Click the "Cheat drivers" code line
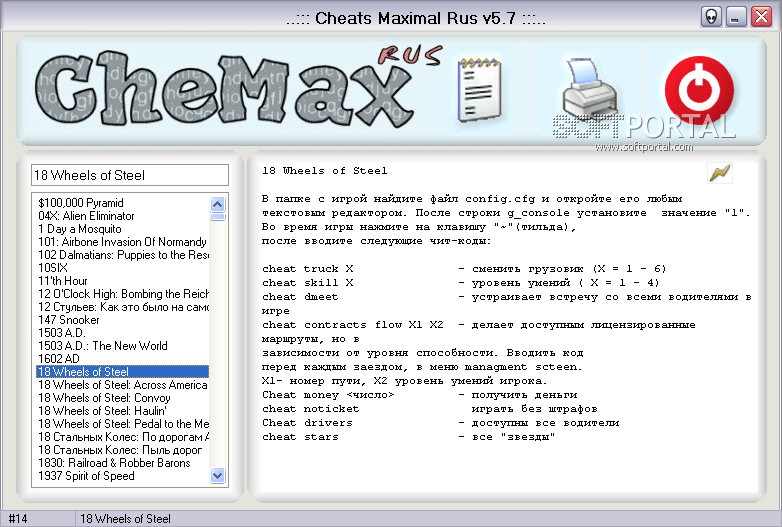782x527 pixels. pos(440,422)
